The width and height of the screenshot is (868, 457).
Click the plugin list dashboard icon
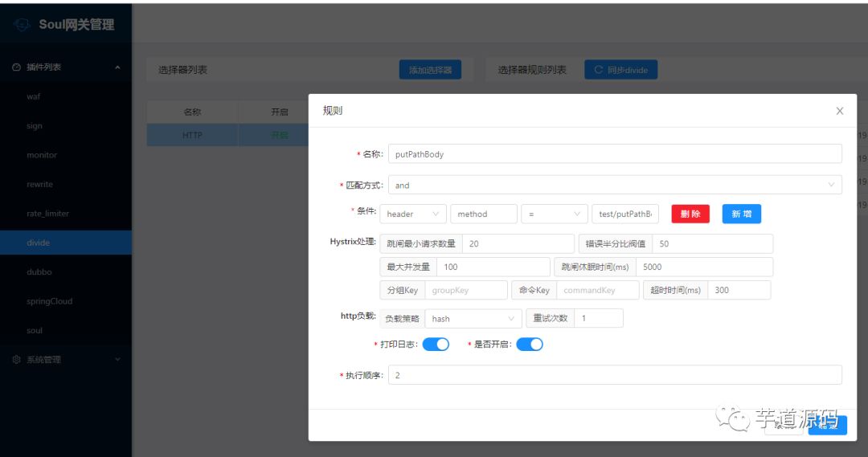(17, 67)
